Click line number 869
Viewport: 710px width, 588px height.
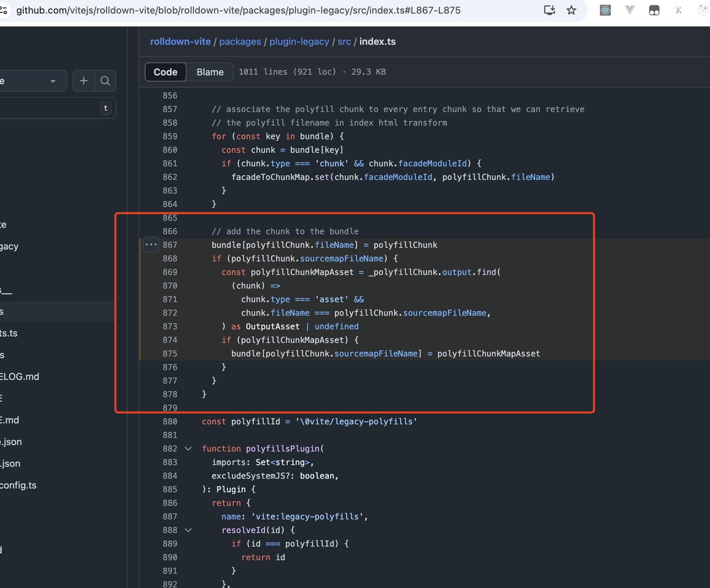[x=170, y=272]
